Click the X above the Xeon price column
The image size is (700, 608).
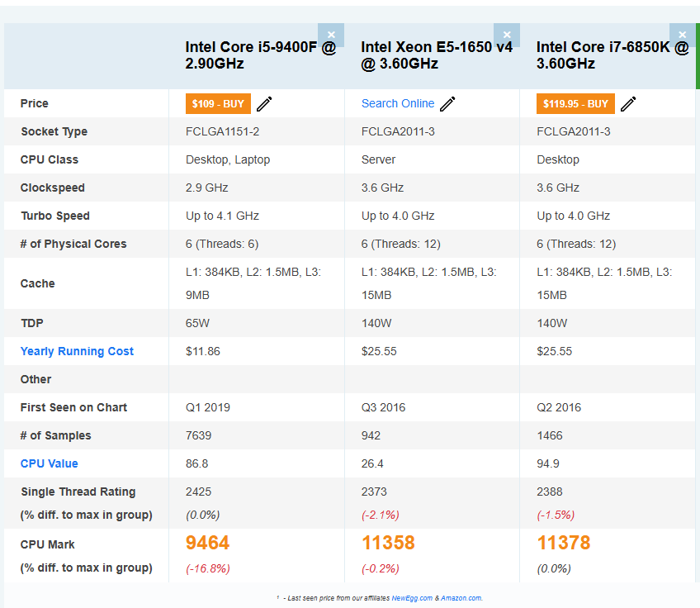point(506,35)
